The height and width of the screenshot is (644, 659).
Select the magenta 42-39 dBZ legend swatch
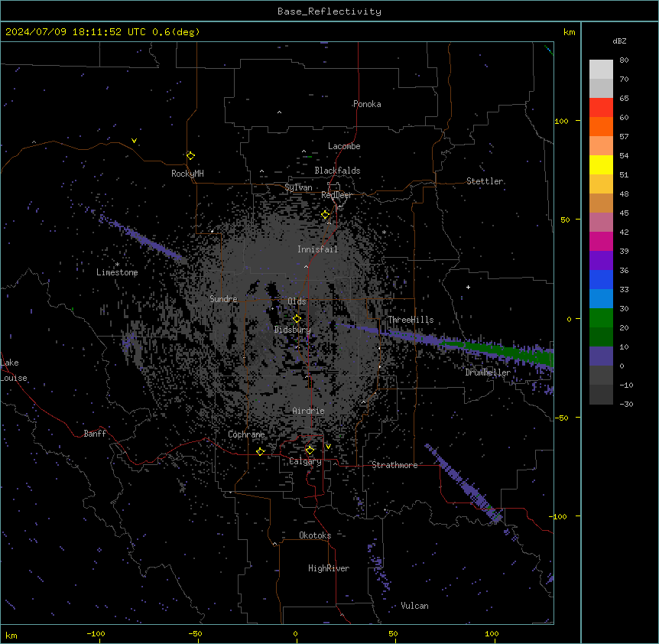(601, 241)
